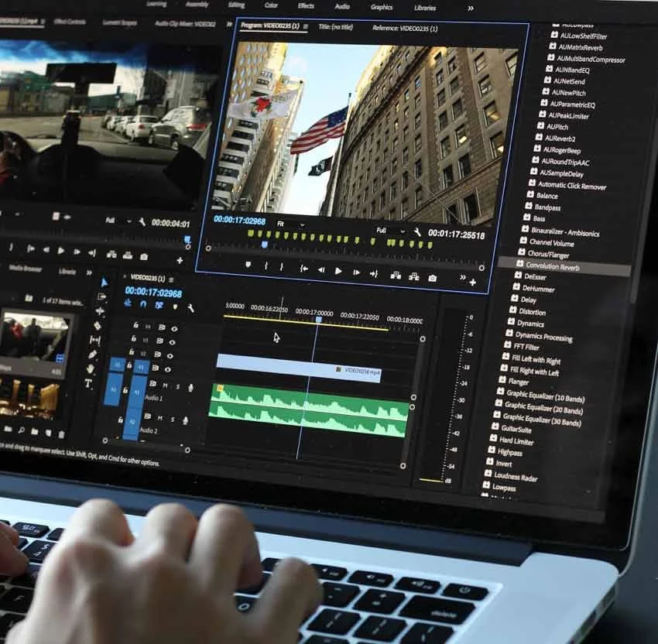Expand workspace overflow chevrons at top
The width and height of the screenshot is (658, 644).
tap(471, 9)
